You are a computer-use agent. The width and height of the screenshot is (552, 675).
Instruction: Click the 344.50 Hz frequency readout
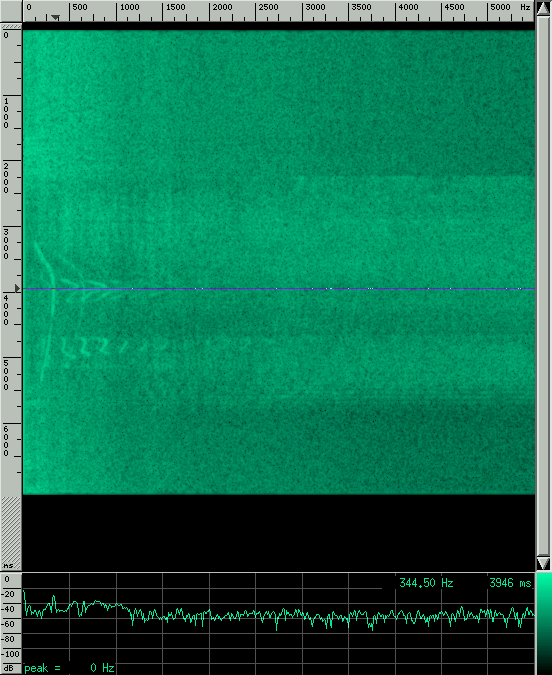coord(426,583)
